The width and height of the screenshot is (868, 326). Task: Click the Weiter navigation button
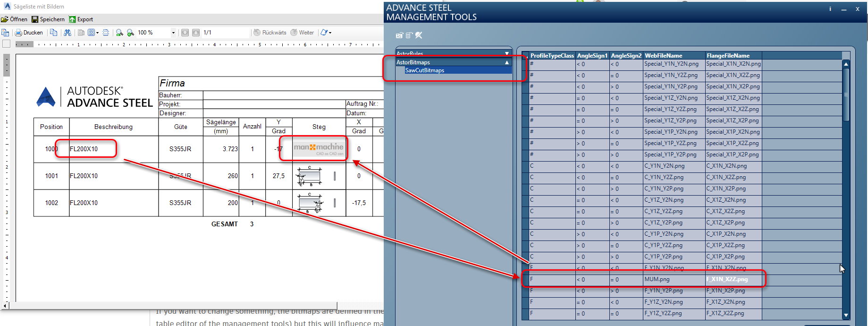(x=302, y=33)
